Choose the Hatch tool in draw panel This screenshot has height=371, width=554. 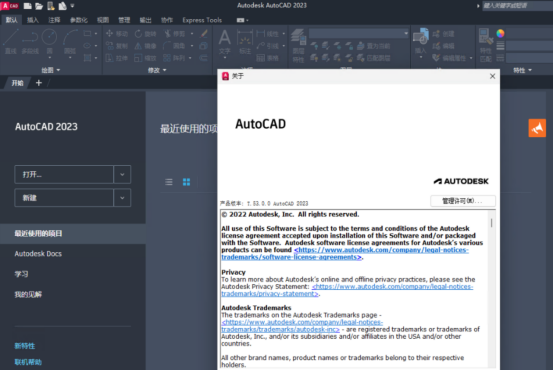(87, 58)
